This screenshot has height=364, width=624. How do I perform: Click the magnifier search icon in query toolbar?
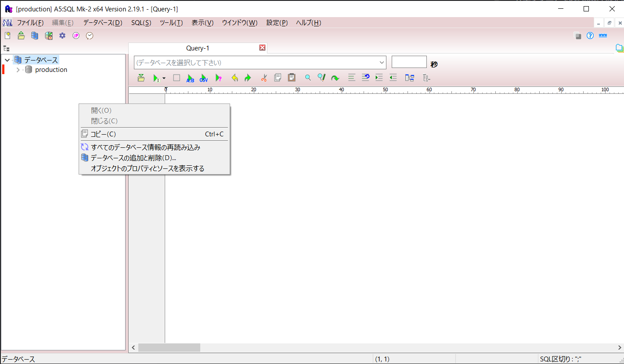click(x=308, y=78)
